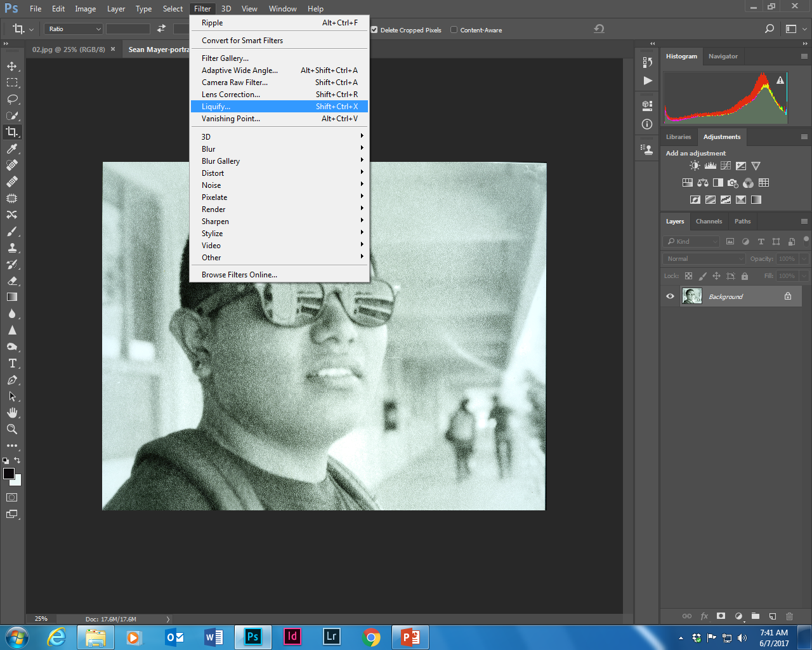Open Filter Gallery from the menu

tap(280, 58)
